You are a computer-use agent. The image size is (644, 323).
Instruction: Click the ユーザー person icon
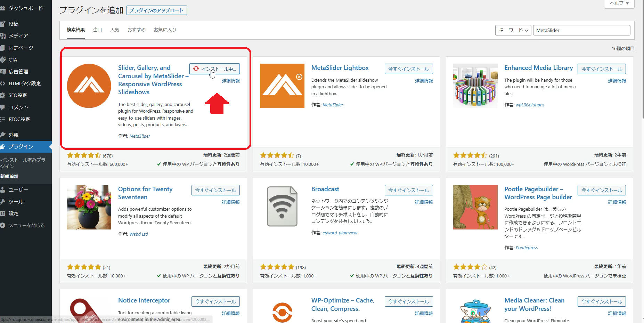click(x=2, y=190)
